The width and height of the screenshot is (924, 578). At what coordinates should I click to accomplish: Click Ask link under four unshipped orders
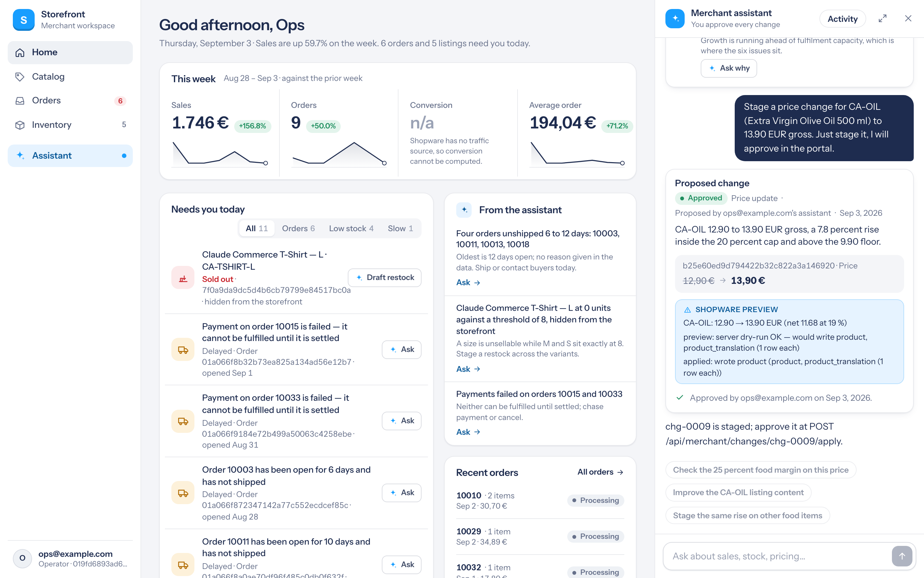point(468,283)
